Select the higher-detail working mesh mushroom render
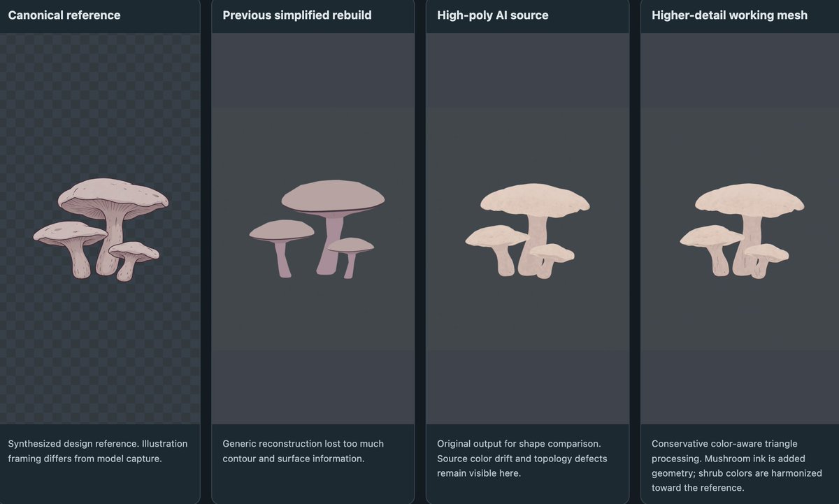Viewport: 839px width, 504px height. (x=742, y=230)
